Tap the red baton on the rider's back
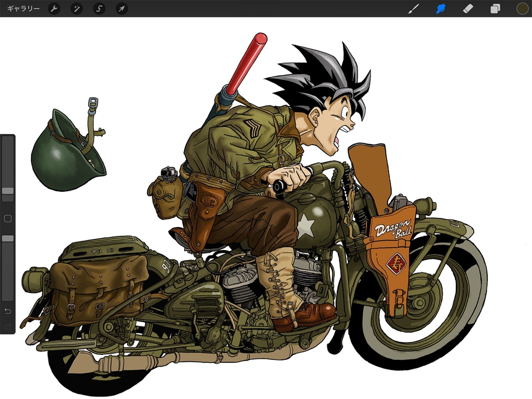The width and height of the screenshot is (532, 399). pos(247,62)
